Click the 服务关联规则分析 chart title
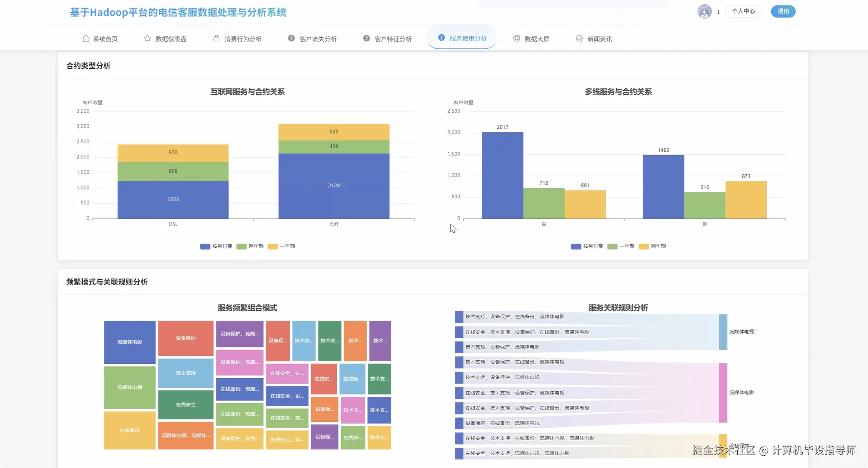Viewport: 868px width, 468px height. tap(618, 308)
